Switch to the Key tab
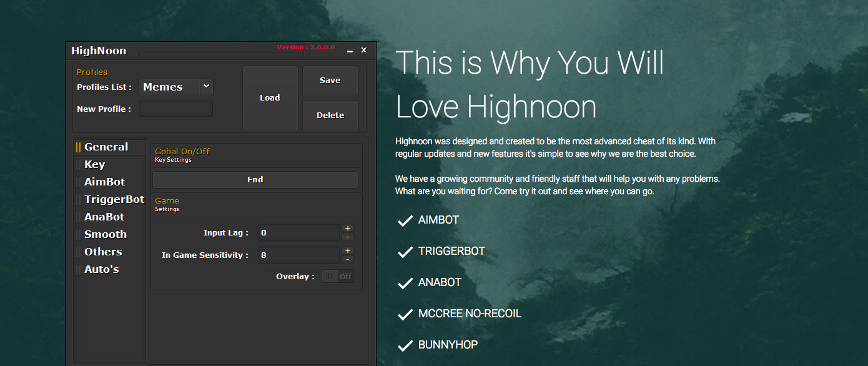This screenshot has height=366, width=868. 110,164
